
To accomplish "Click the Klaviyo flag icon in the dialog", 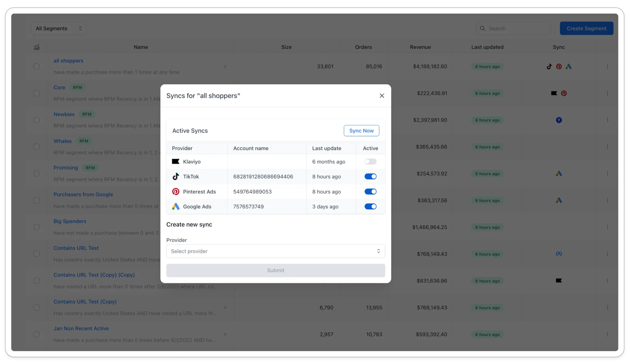I will pyautogui.click(x=175, y=161).
